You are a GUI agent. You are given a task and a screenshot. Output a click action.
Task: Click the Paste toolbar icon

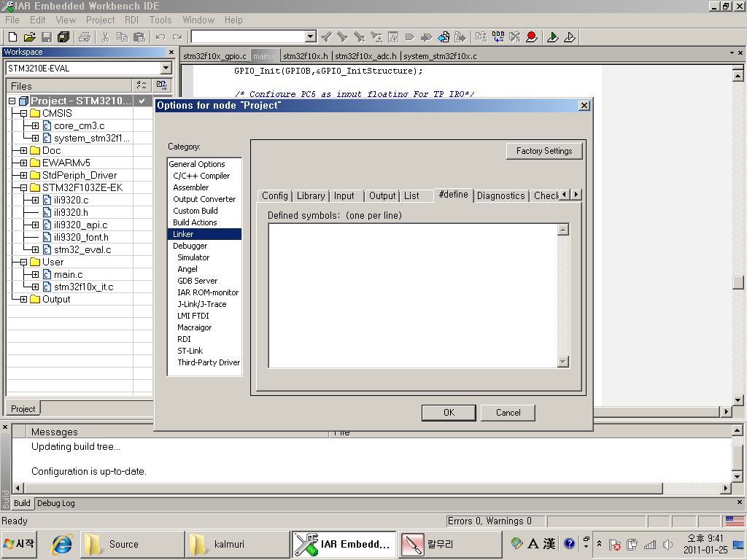pos(139,37)
